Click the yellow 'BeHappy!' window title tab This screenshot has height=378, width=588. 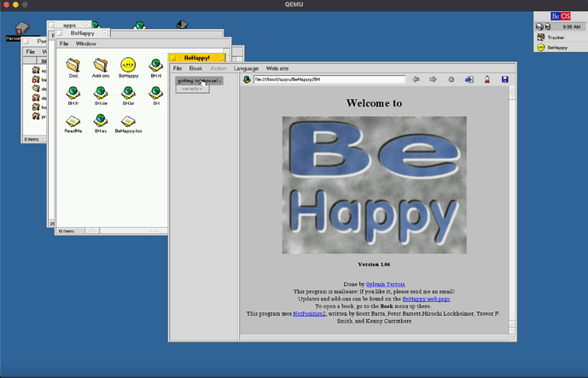(197, 58)
